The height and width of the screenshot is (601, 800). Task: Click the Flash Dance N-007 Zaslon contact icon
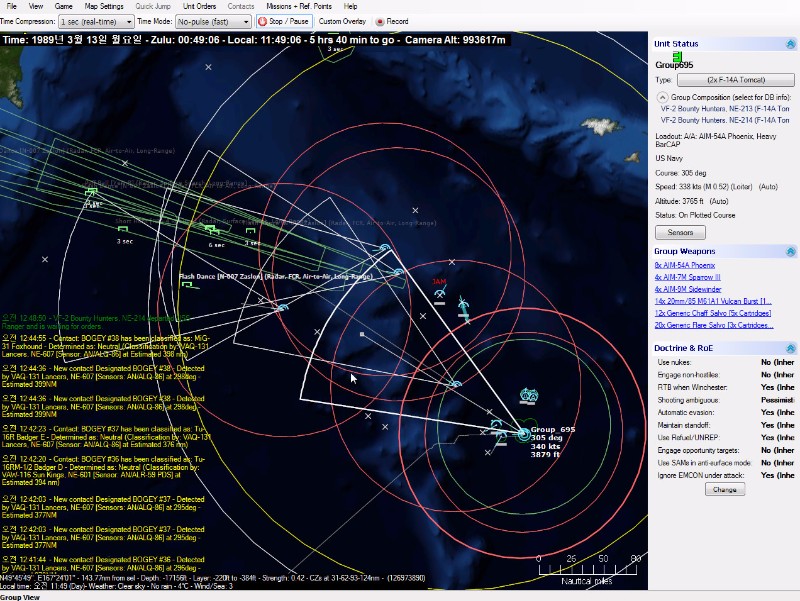tap(187, 285)
